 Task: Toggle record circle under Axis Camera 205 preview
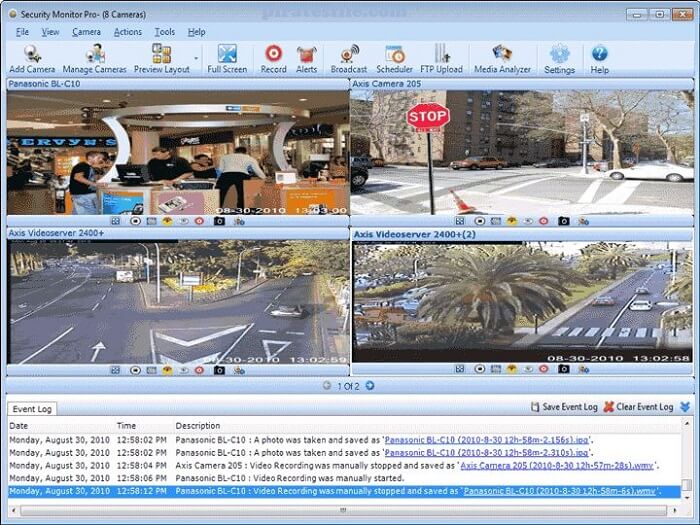(x=479, y=221)
